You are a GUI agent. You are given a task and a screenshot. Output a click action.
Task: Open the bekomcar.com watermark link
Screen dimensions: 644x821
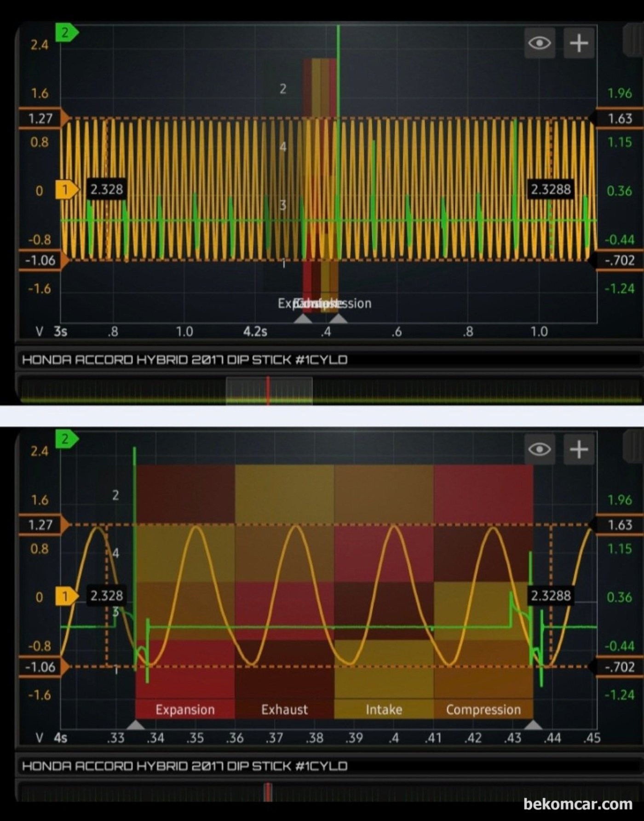tap(577, 804)
